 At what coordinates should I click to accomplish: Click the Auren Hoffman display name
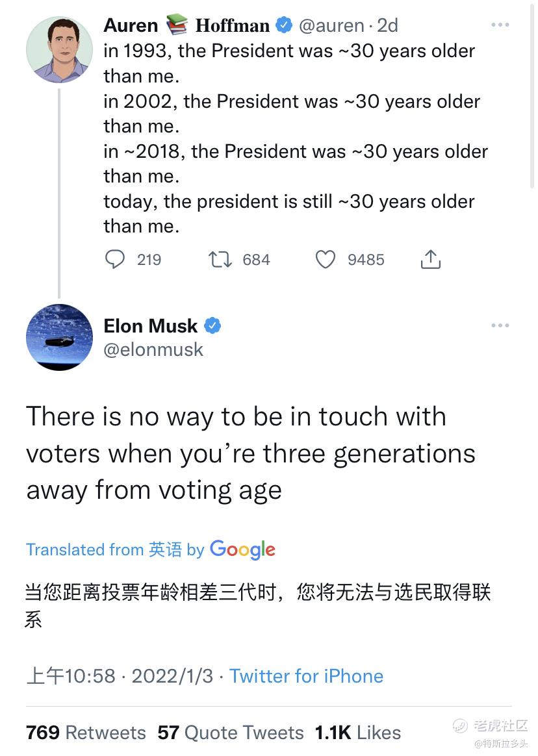186,25
